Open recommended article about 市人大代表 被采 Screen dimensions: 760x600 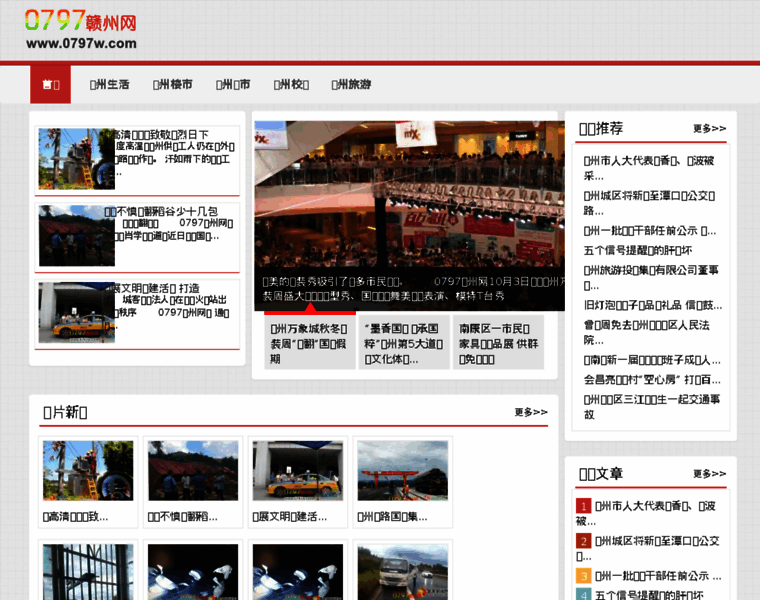click(x=649, y=168)
